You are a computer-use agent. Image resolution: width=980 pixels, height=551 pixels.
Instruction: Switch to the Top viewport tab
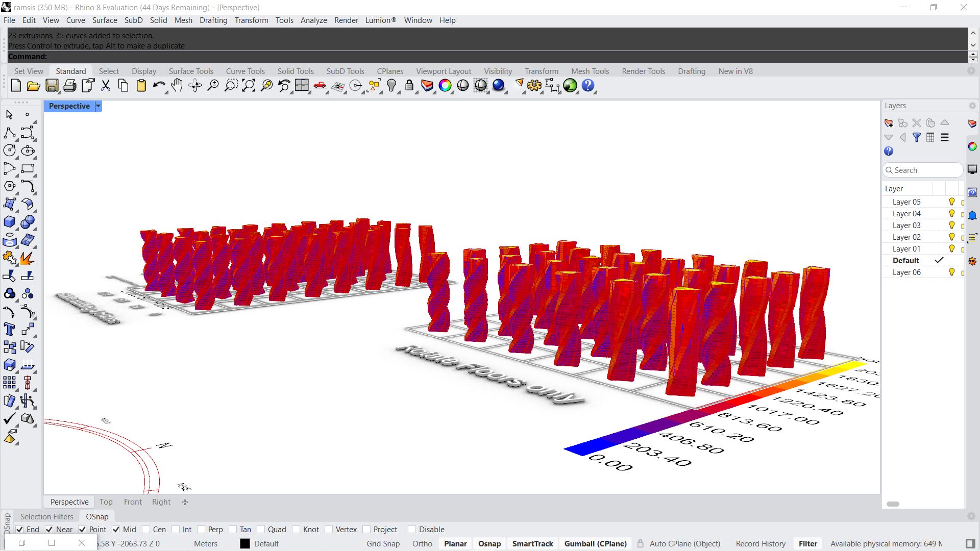click(106, 502)
